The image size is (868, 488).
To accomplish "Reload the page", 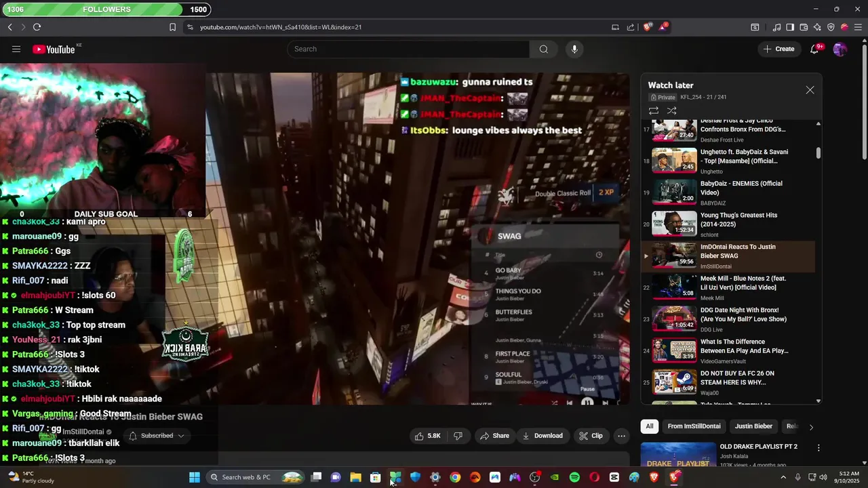I will (x=37, y=27).
